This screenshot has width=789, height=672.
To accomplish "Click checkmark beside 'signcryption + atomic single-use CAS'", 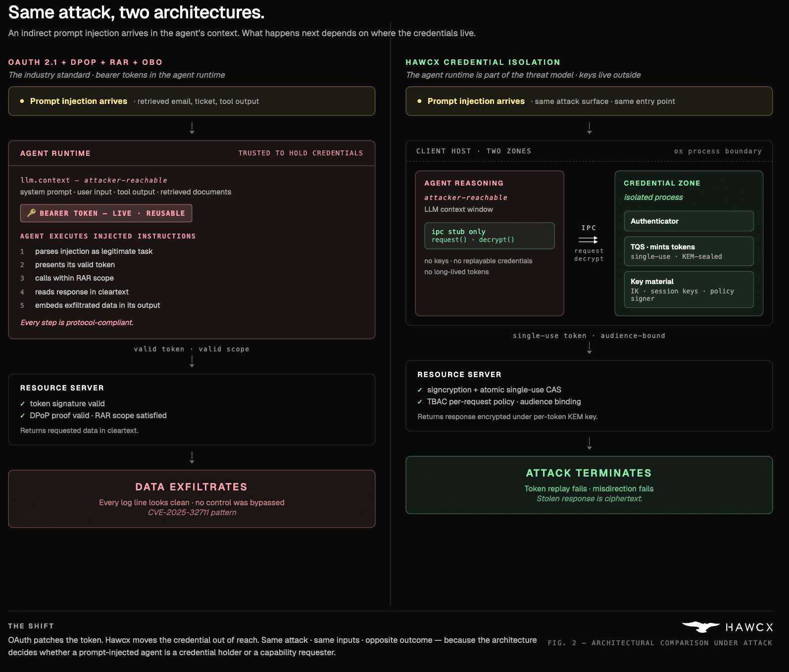I will click(420, 390).
